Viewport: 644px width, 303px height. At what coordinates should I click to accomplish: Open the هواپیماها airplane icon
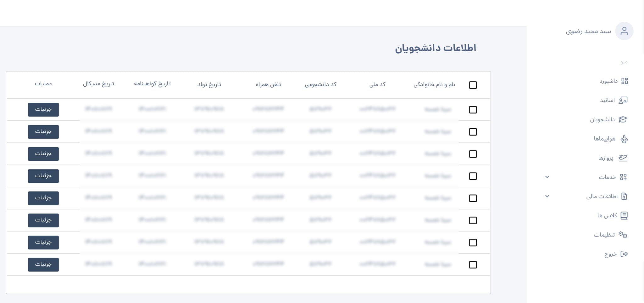pyautogui.click(x=624, y=139)
